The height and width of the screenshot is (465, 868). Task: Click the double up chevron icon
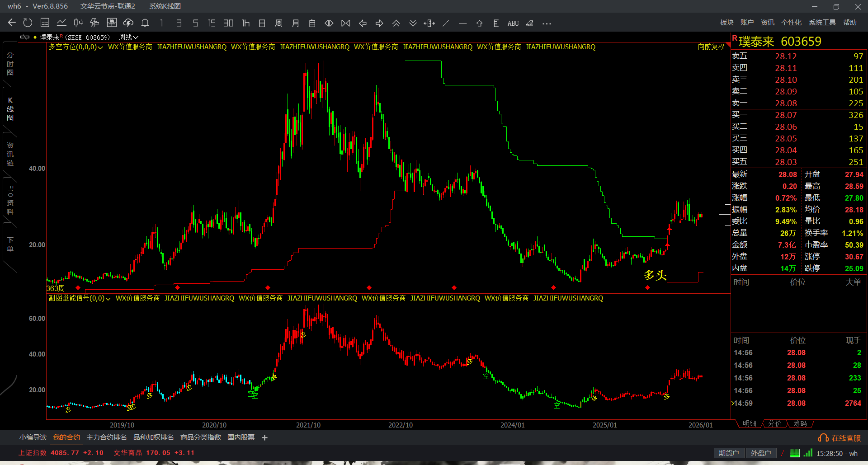point(396,23)
